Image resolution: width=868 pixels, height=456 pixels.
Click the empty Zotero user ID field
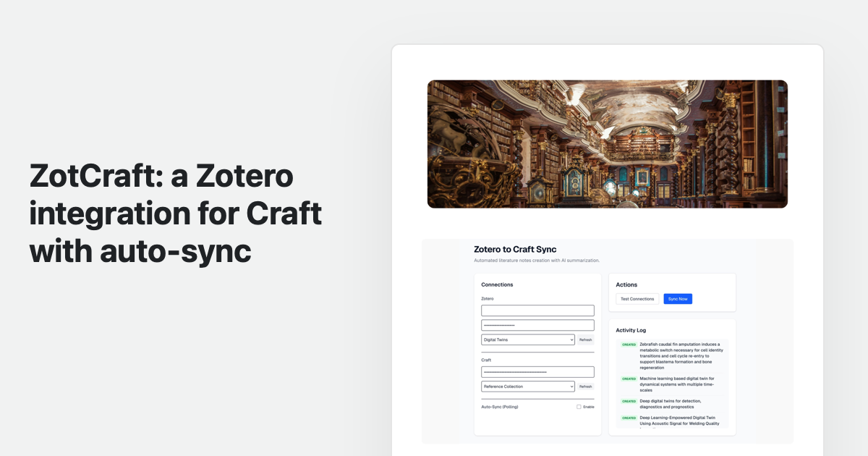(537, 311)
